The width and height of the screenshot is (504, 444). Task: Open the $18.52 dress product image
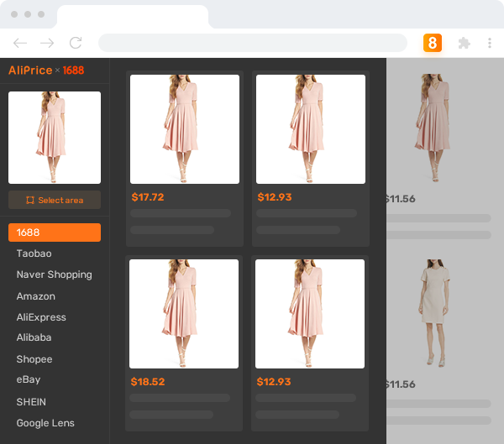tap(184, 314)
